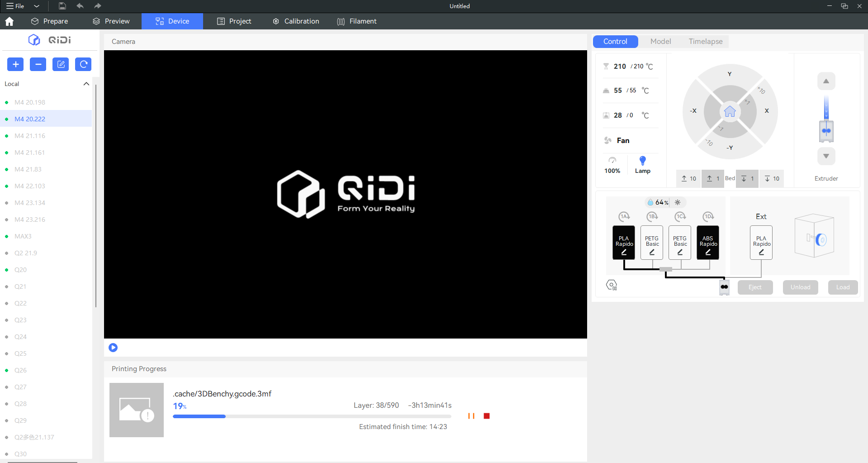
Task: Set the nozzle target temperature 210
Action: tap(638, 67)
